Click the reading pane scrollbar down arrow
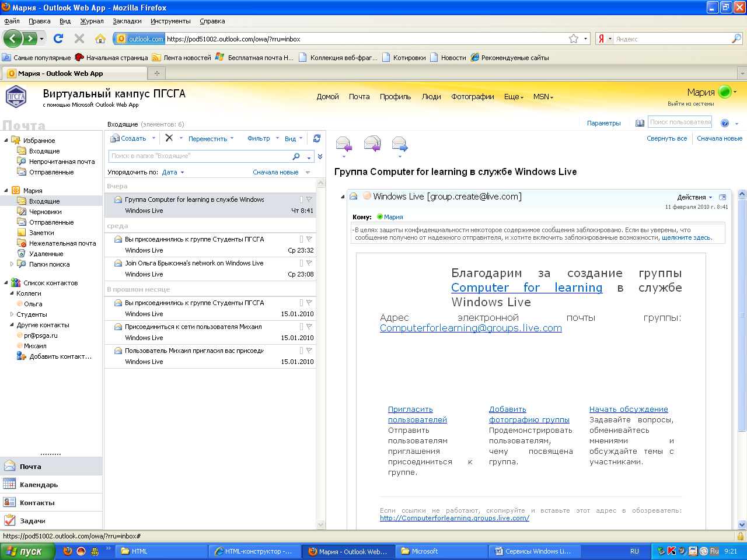The height and width of the screenshot is (560, 747). click(x=742, y=524)
